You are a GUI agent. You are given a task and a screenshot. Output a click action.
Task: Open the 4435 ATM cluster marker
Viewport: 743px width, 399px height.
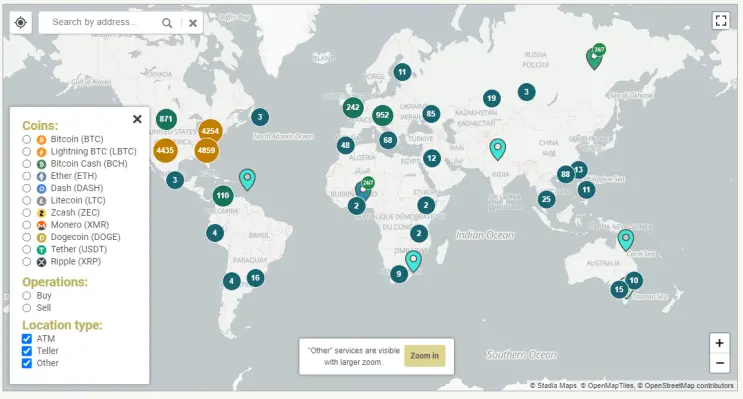pos(165,150)
